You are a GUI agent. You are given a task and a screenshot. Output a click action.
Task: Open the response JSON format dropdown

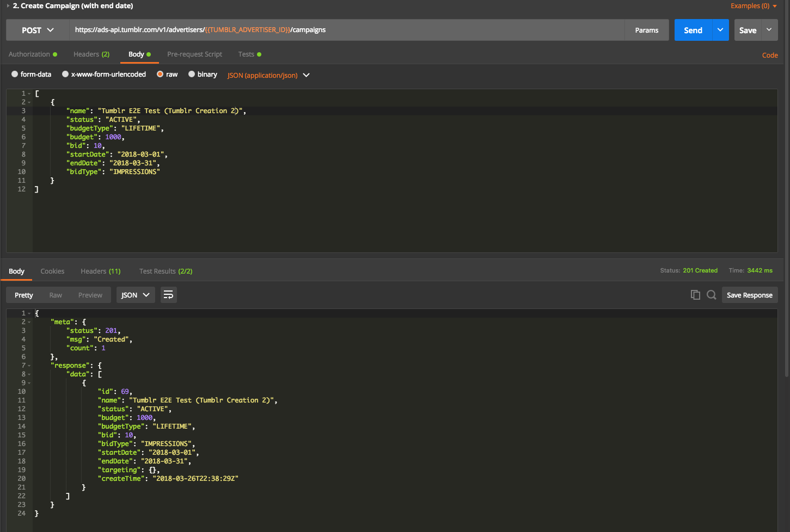(136, 295)
